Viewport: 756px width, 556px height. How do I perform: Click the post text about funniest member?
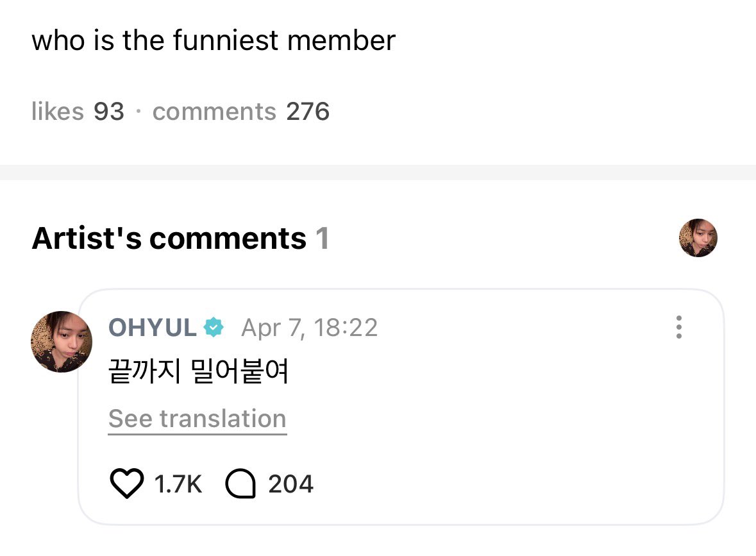point(214,40)
